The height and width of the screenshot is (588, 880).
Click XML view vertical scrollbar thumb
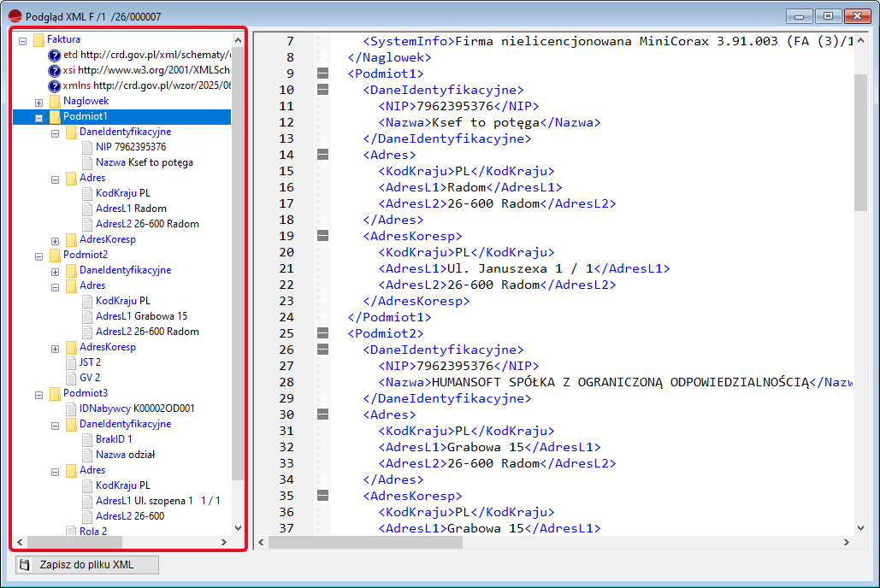[x=860, y=142]
